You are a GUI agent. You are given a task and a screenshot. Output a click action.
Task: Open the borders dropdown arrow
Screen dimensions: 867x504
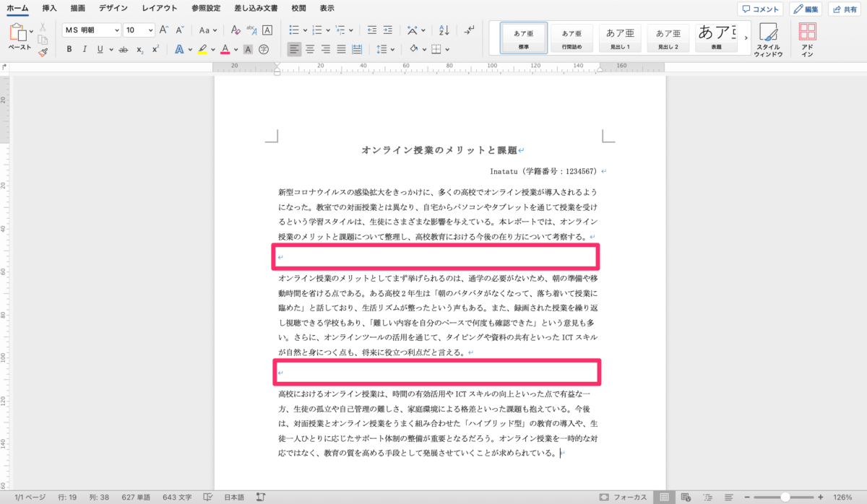coord(448,49)
